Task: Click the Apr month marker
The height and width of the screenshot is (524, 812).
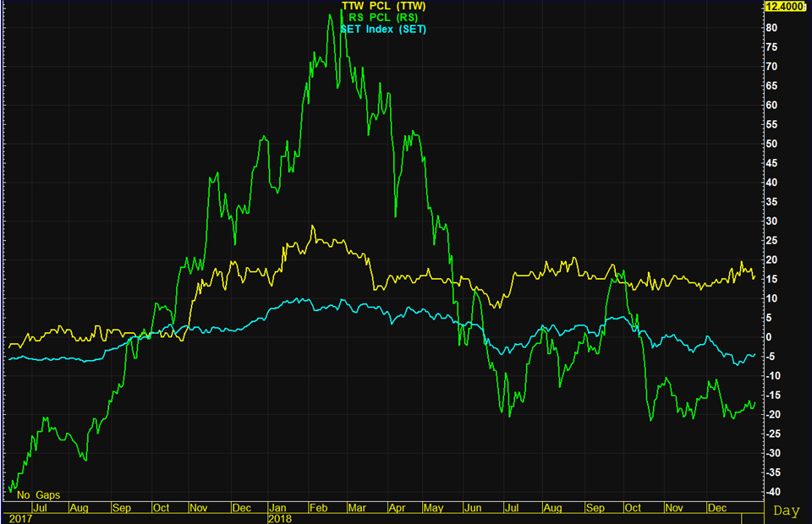Action: click(398, 508)
